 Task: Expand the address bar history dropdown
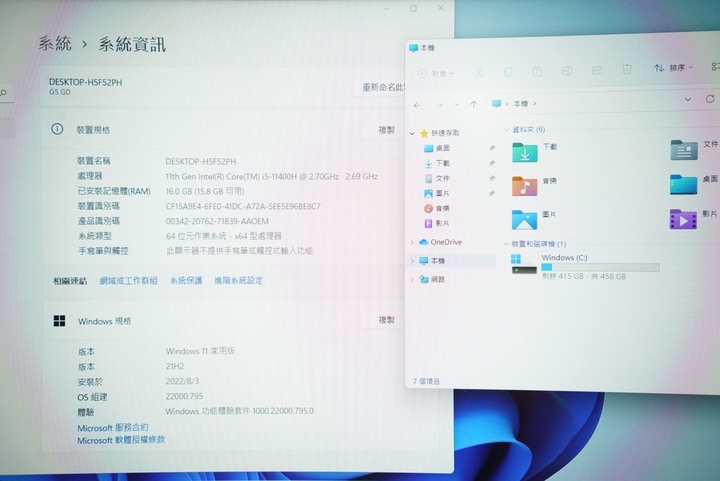(x=688, y=99)
